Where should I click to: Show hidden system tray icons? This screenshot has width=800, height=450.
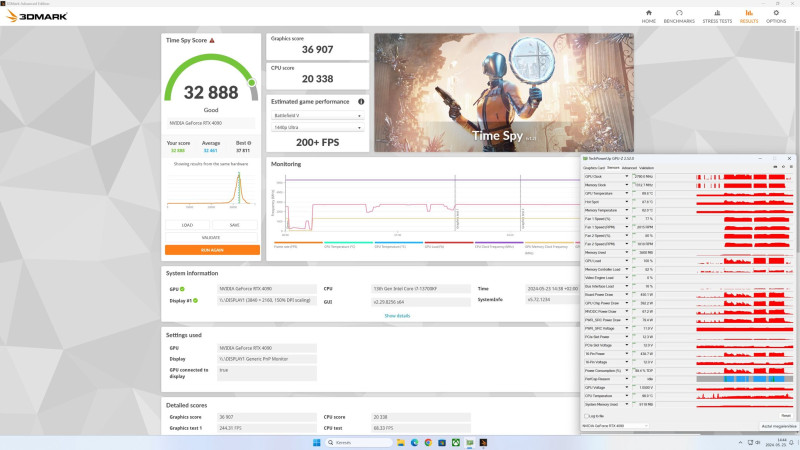click(740, 442)
